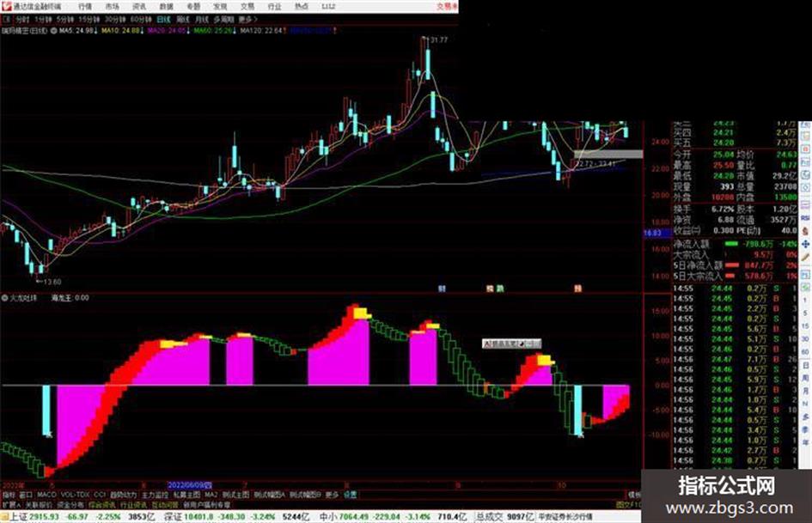Select the CCI indicator tab
812x523 pixels.
(x=100, y=495)
